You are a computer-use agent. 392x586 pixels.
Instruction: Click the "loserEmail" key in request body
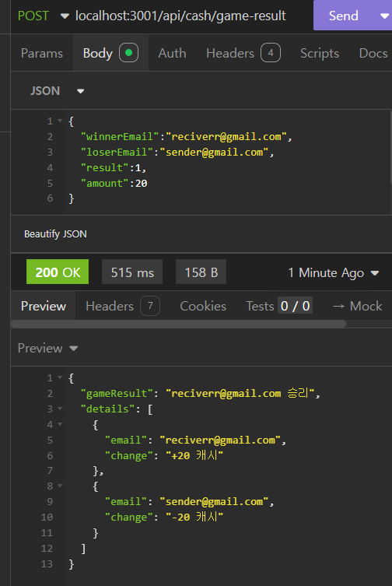tap(117, 153)
